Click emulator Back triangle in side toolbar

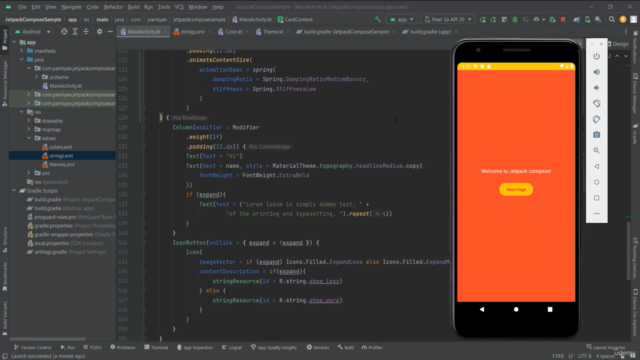pyautogui.click(x=596, y=166)
